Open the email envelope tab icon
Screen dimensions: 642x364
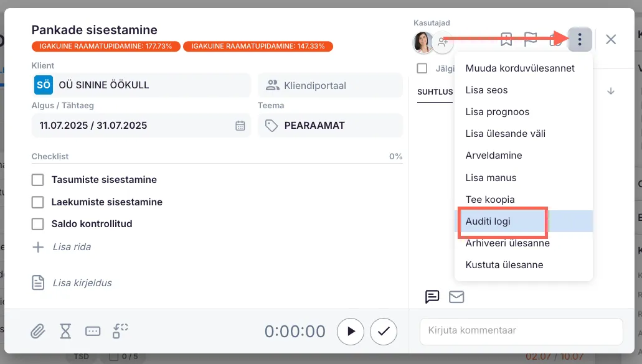pos(456,297)
